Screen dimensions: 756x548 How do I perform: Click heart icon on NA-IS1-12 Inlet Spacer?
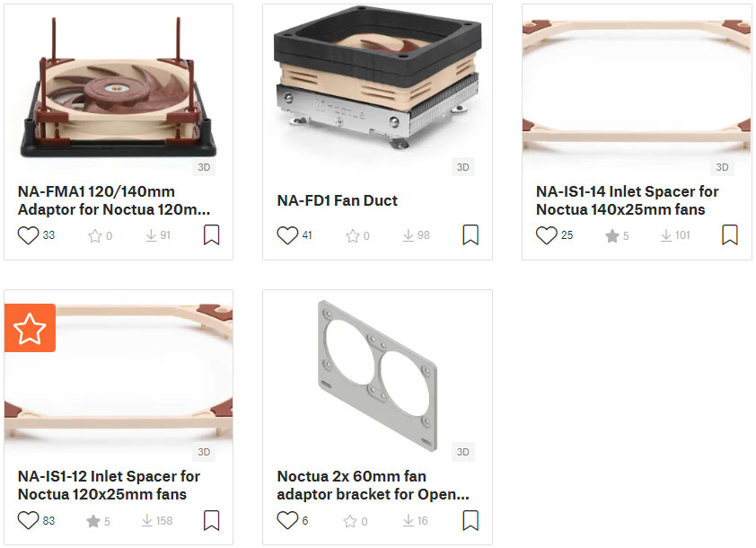28,520
